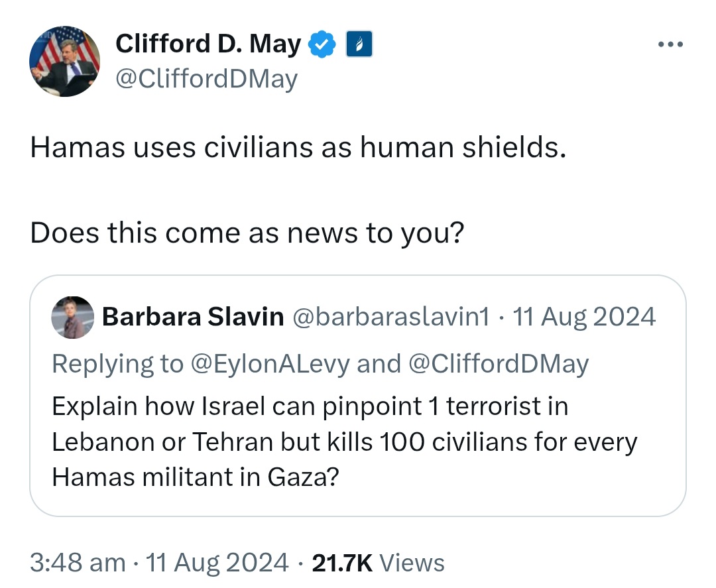
Task: Open the @barbaraslavin1 handle
Action: click(x=391, y=317)
